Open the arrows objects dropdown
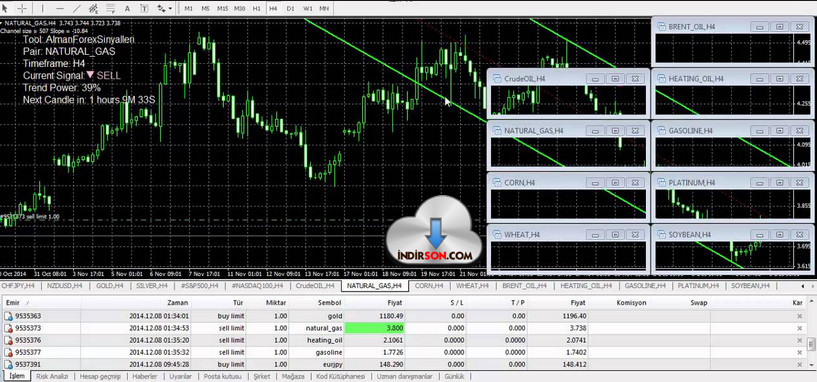The height and width of the screenshot is (382, 817). [165, 8]
